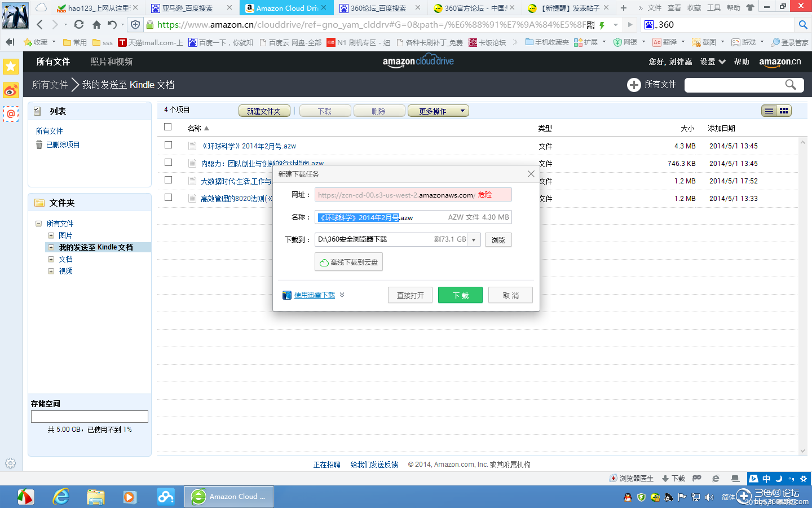Check the 环球科学 2014年2月号 file checkbox
Screen dimensions: 812x508
(168, 145)
